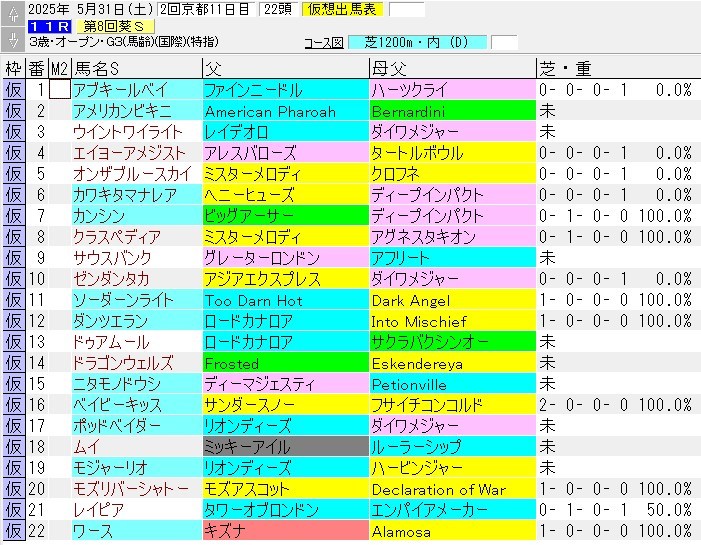Select horse オンザブルースカイ
Viewport: 701px width, 545px height.
[x=137, y=174]
